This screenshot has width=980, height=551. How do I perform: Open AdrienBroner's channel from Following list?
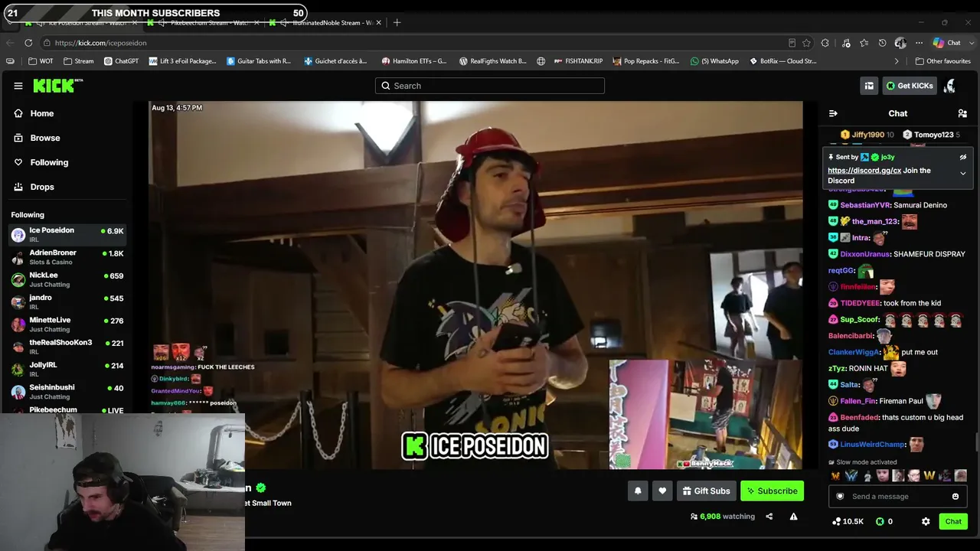pyautogui.click(x=67, y=257)
